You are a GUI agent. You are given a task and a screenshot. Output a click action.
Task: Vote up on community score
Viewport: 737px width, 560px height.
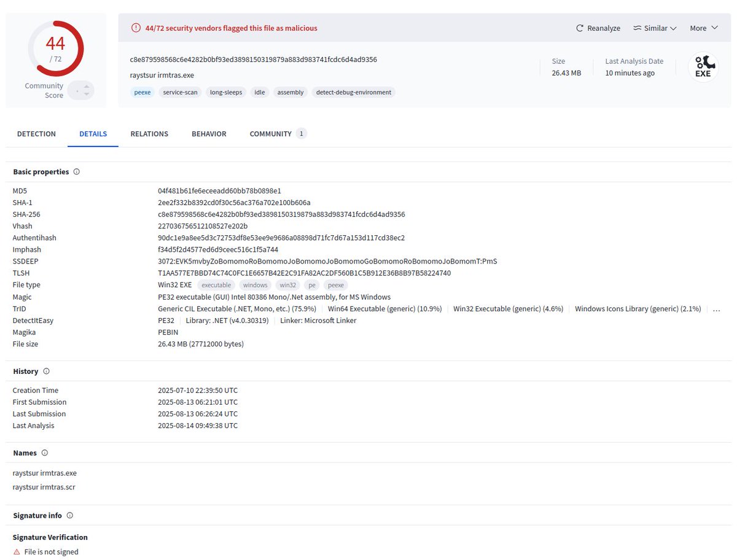(x=87, y=87)
